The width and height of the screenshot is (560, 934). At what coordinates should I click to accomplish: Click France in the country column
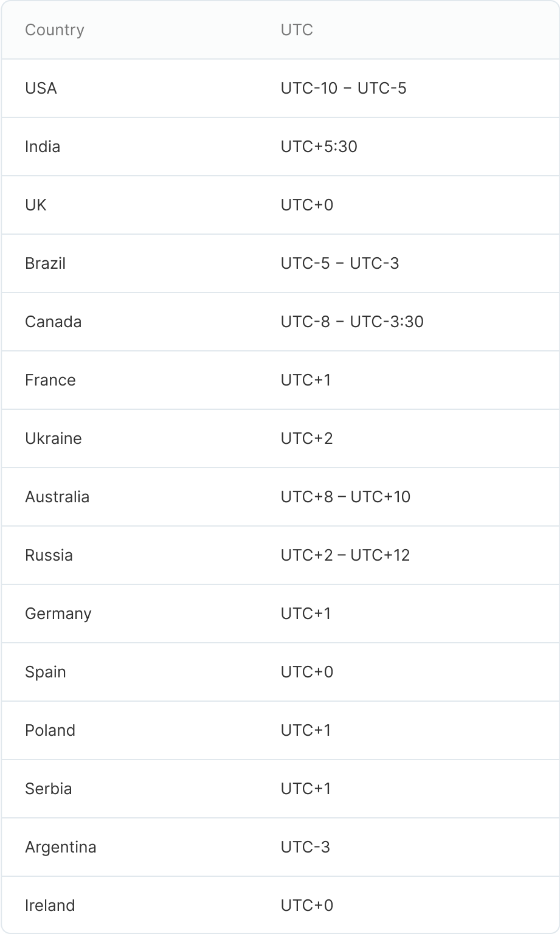pyautogui.click(x=50, y=380)
